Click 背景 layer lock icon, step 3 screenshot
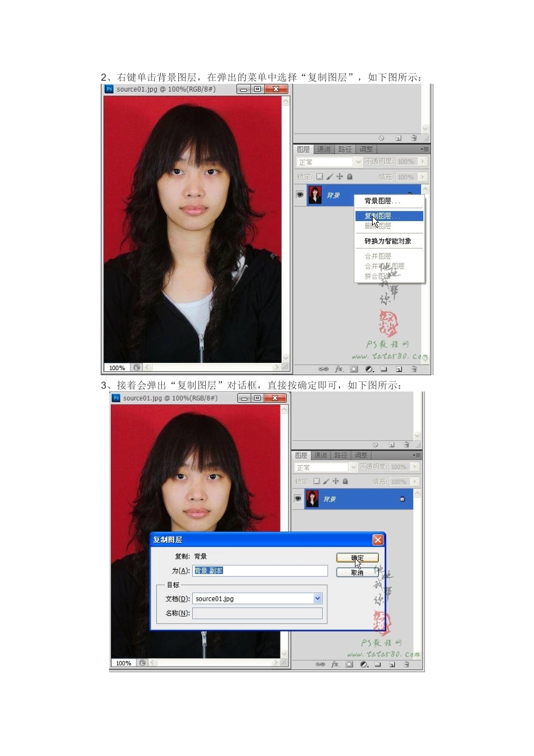This screenshot has height=756, width=534. tap(402, 499)
